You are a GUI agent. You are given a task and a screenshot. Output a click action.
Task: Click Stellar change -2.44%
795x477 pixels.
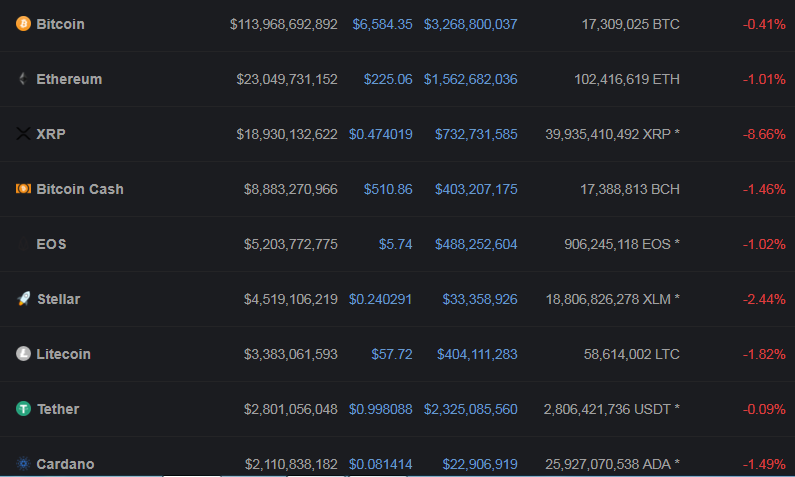tap(764, 299)
